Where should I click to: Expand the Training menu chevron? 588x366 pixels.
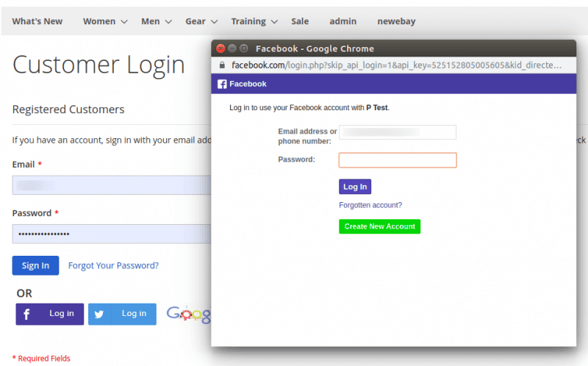point(274,22)
